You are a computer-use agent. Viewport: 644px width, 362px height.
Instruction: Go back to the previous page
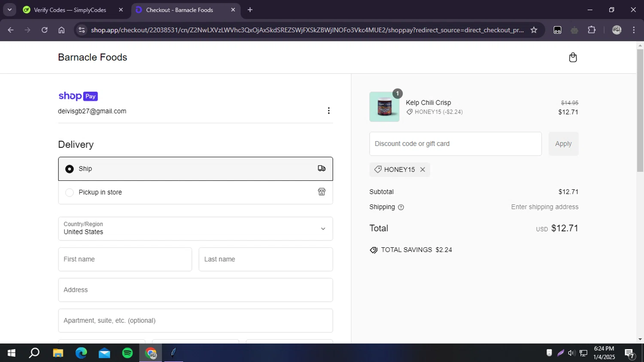click(x=11, y=30)
